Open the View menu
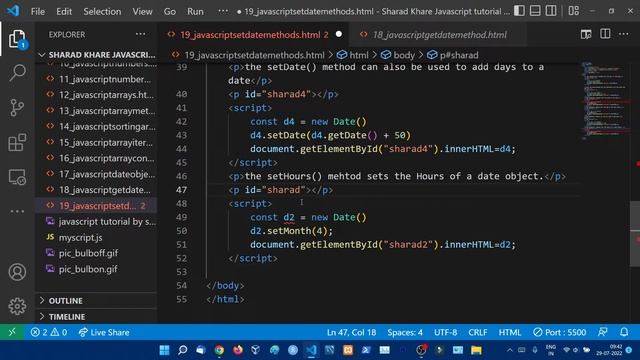 click(142, 11)
